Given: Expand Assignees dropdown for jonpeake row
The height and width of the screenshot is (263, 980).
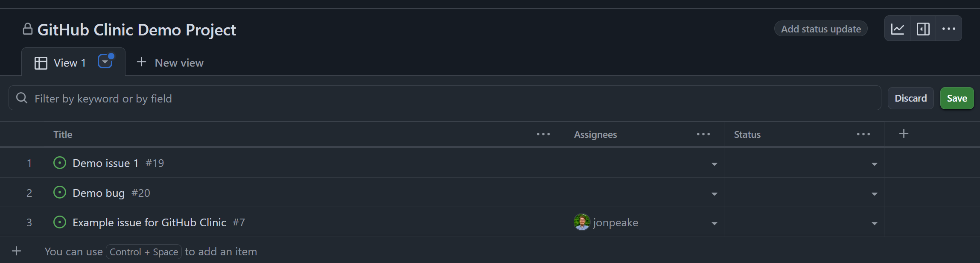Looking at the screenshot, I should pyautogui.click(x=714, y=223).
